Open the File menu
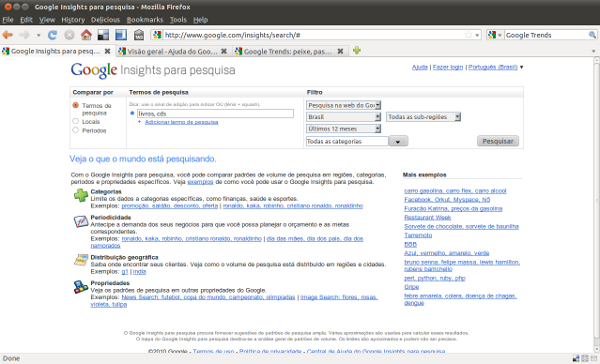This screenshot has width=600, height=364. pos(8,20)
